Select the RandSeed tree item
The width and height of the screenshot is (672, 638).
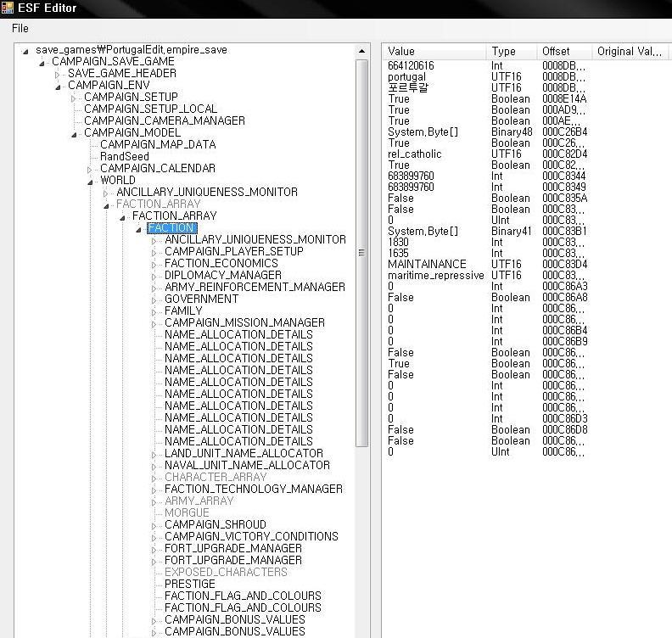[124, 156]
